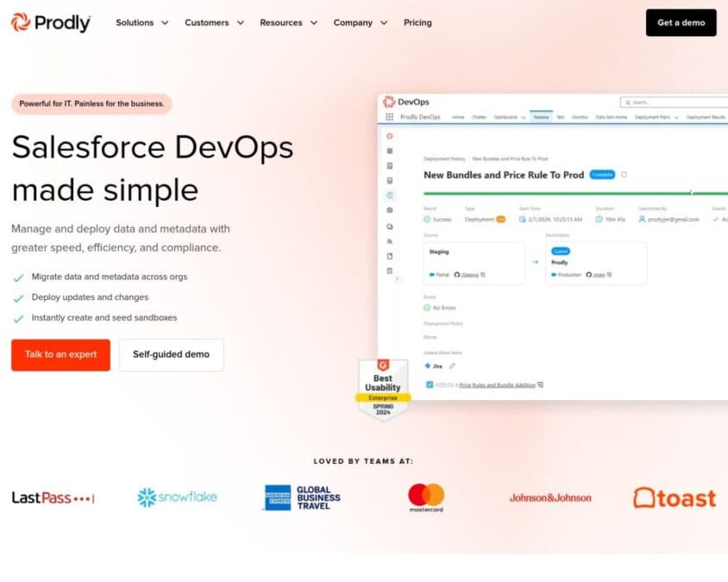Click the green deployment progress bar

tap(575, 193)
